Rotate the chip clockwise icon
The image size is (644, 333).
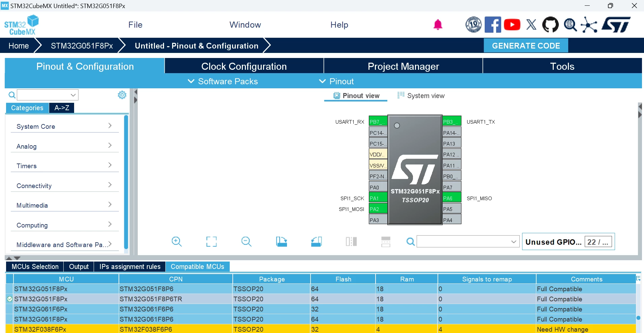[282, 241]
